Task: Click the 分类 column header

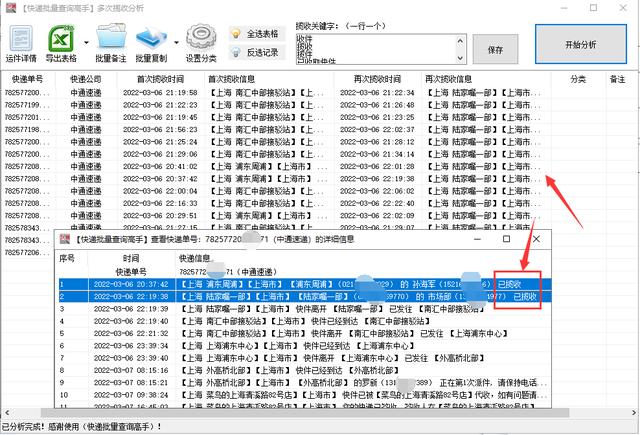Action: (578, 79)
